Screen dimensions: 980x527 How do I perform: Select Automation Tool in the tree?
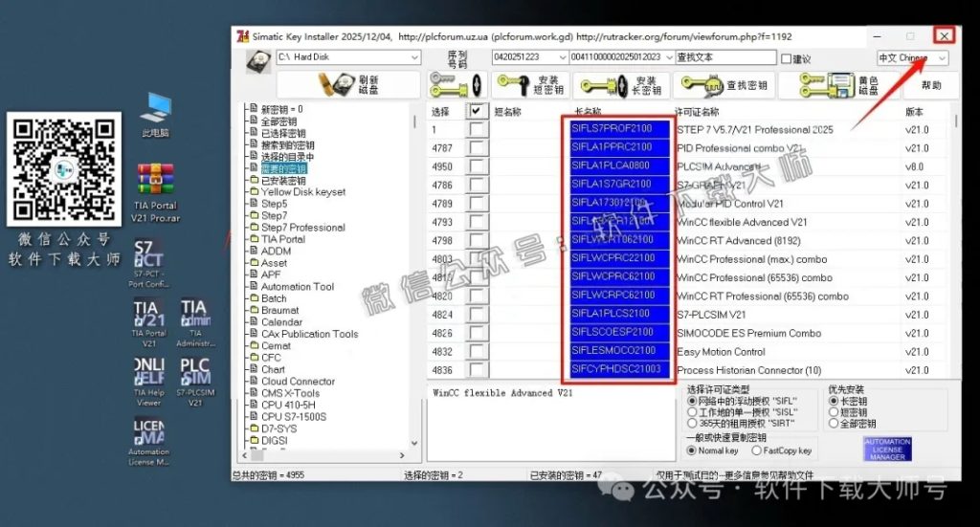click(x=298, y=287)
